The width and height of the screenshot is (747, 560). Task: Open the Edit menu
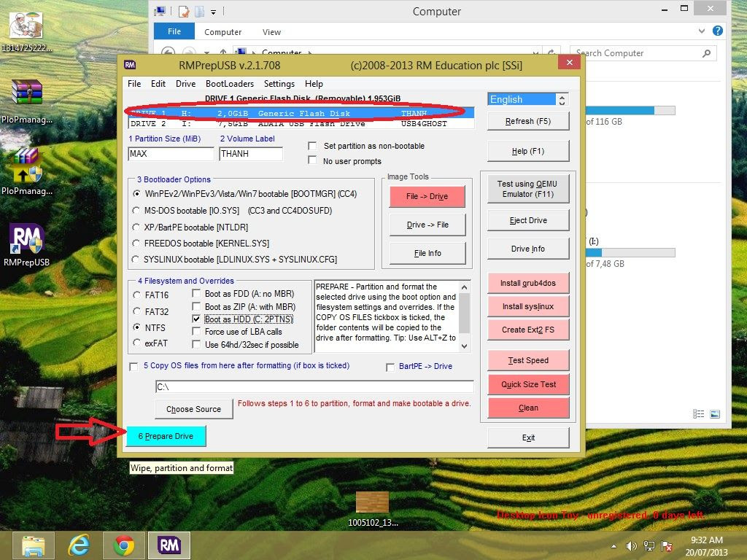pos(158,84)
